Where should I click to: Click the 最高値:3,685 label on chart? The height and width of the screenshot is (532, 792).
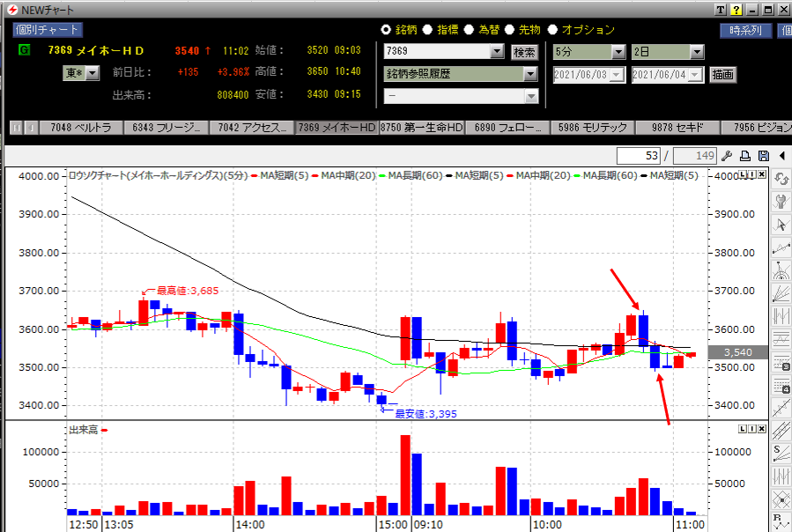click(x=188, y=291)
